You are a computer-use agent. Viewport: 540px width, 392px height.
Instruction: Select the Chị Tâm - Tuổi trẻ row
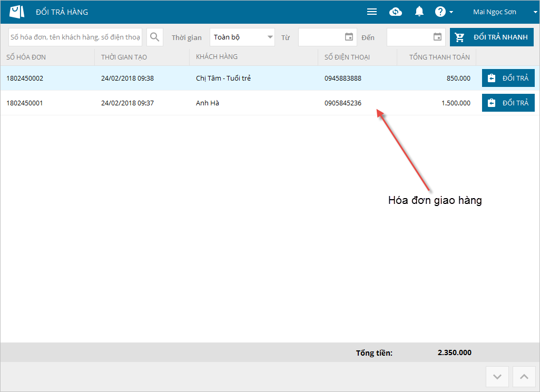pyautogui.click(x=223, y=78)
